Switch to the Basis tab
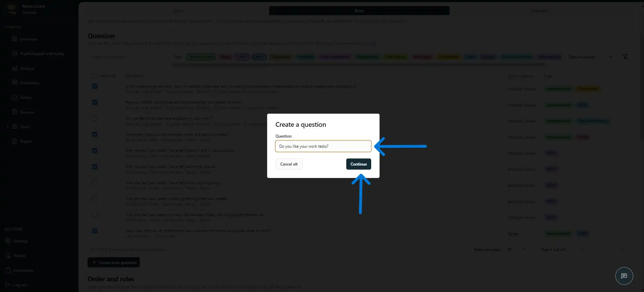644x292 pixels. (x=359, y=11)
